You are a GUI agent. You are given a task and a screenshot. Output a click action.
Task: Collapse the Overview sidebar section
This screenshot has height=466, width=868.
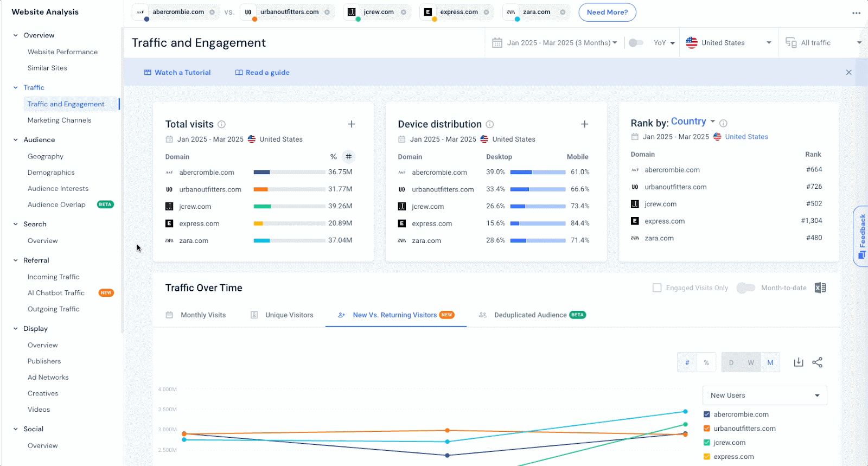click(16, 35)
